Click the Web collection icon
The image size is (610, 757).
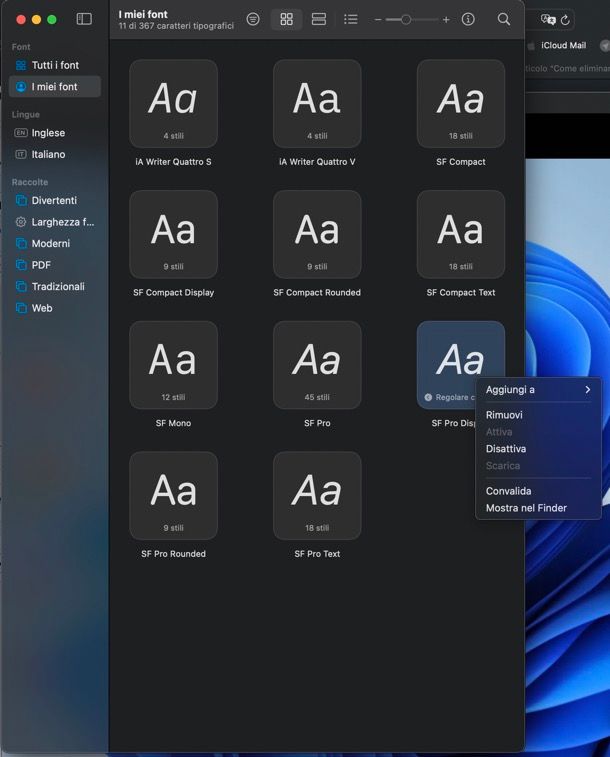[21, 308]
